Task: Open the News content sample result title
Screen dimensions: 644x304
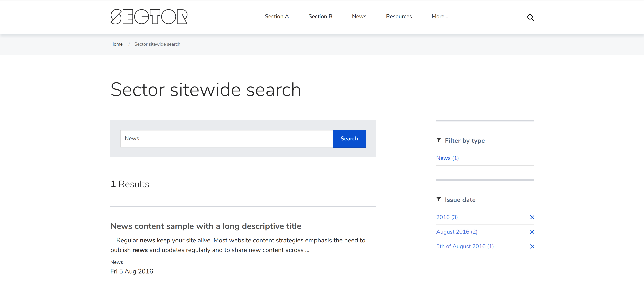Action: 205,226
